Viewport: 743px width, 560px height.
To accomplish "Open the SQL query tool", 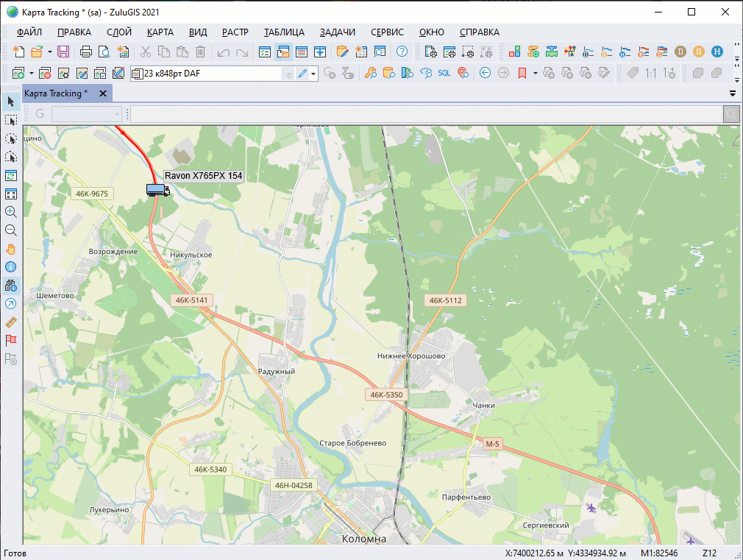I will coord(444,73).
